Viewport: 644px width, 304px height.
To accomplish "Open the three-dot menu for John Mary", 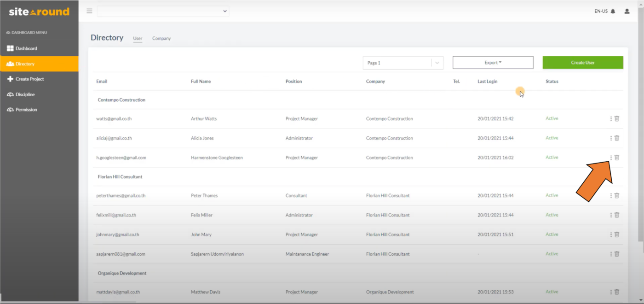I will click(x=611, y=234).
